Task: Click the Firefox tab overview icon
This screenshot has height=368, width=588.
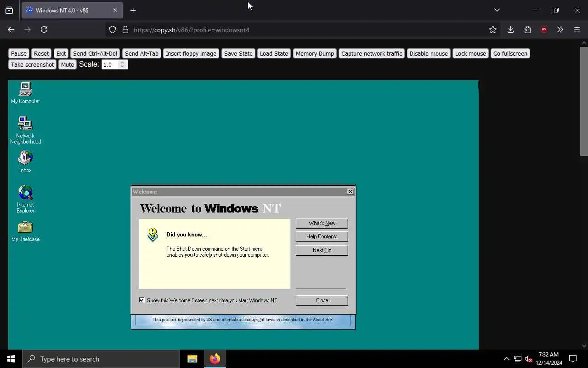Action: pyautogui.click(x=9, y=10)
